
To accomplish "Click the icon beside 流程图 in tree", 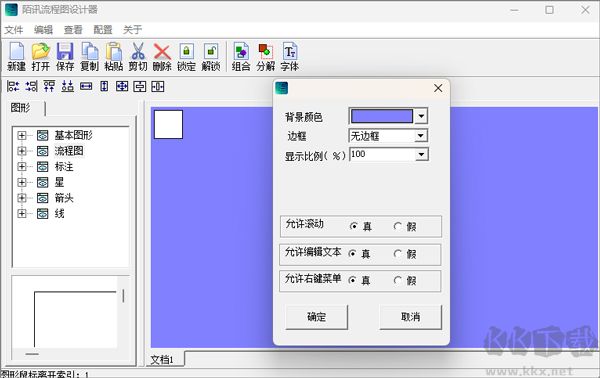I will click(42, 151).
